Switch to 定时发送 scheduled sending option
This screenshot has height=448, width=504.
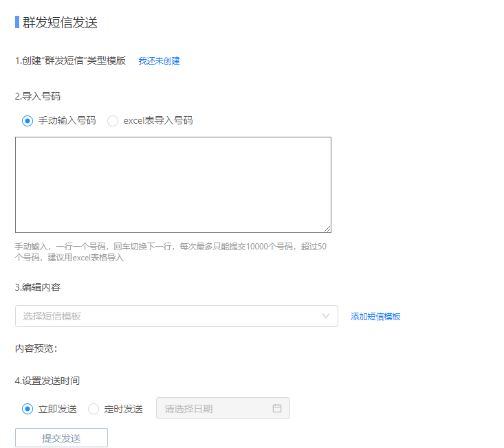pyautogui.click(x=94, y=409)
